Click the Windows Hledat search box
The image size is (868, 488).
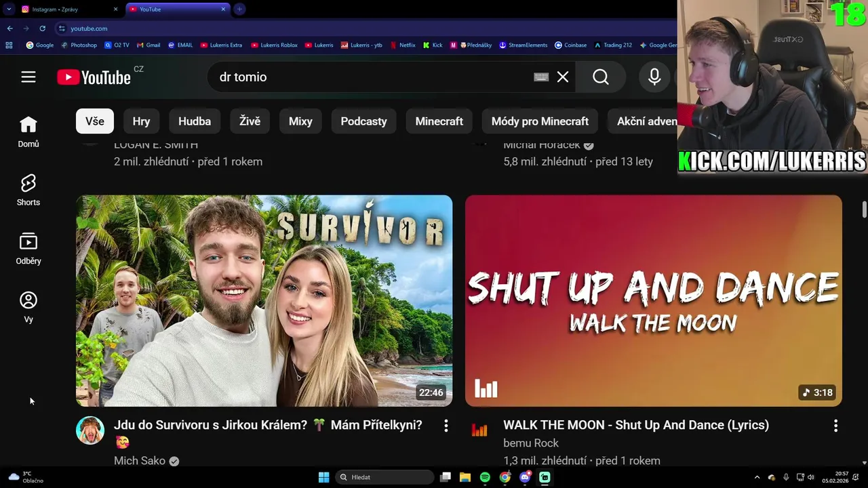(x=385, y=477)
